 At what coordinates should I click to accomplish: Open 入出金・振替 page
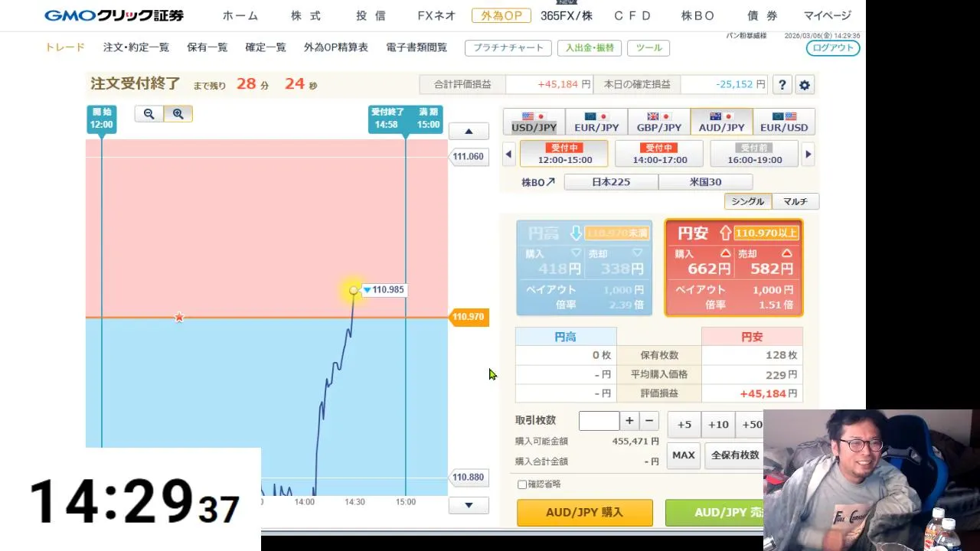(590, 47)
